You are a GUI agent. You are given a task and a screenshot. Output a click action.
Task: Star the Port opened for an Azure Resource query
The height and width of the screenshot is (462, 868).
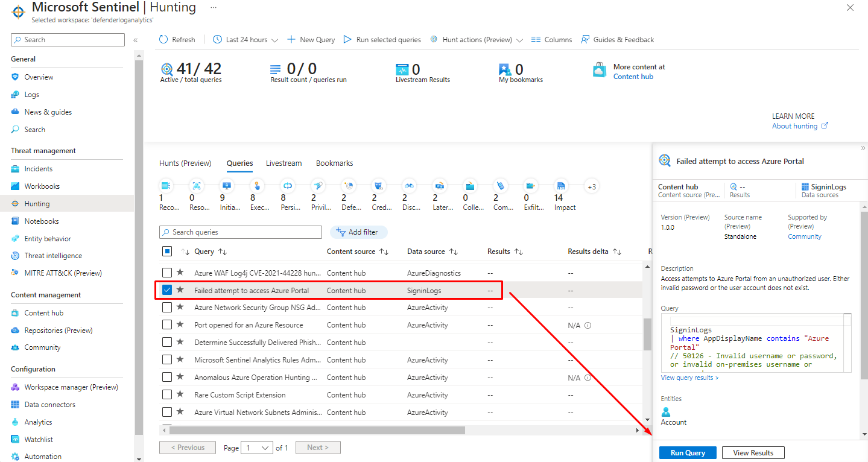click(180, 324)
